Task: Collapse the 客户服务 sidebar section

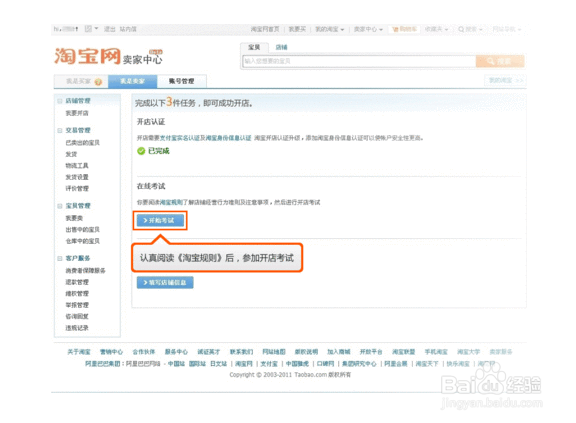Action: click(60, 258)
